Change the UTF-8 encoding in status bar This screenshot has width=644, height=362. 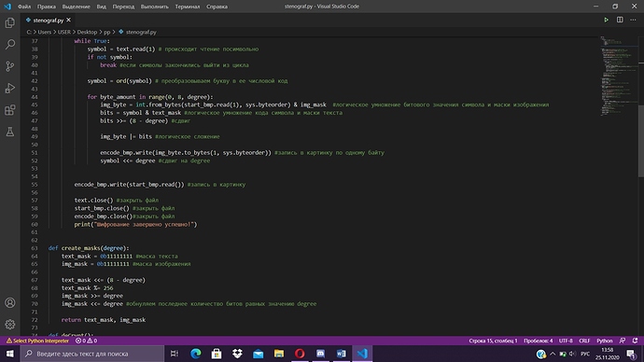[x=566, y=341]
